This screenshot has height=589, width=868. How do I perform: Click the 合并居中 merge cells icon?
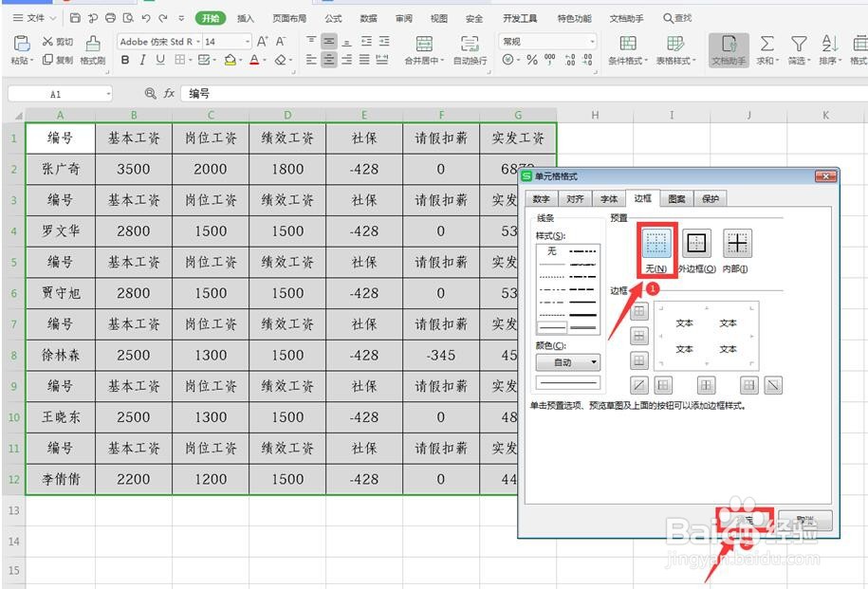(424, 44)
